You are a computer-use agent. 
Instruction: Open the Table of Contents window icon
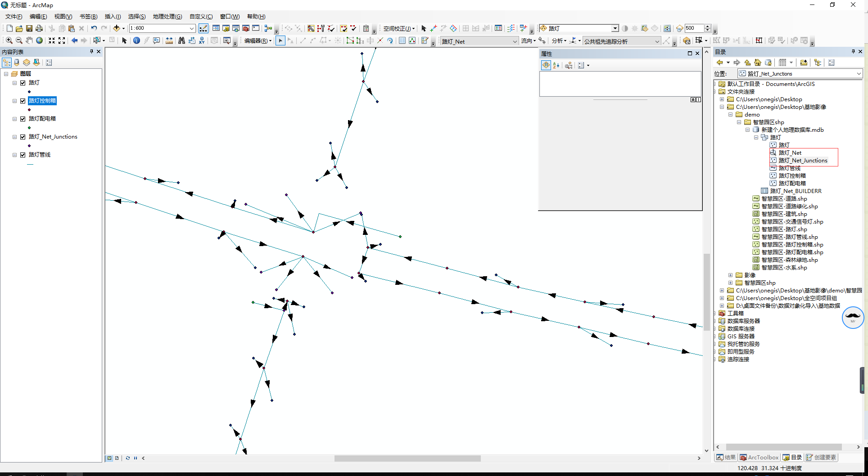(x=216, y=28)
